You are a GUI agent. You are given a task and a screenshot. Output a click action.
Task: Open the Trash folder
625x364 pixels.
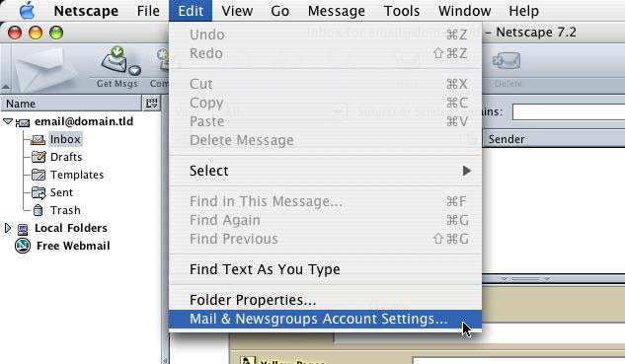pos(65,210)
